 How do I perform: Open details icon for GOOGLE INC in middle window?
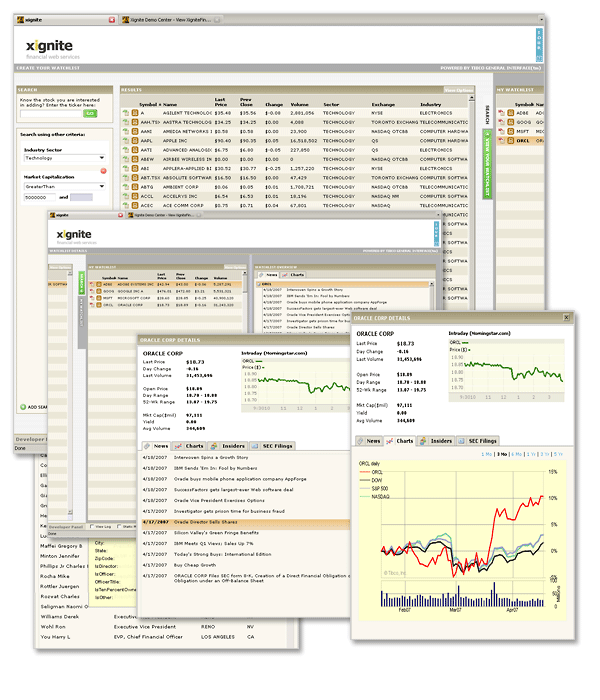coord(99,291)
